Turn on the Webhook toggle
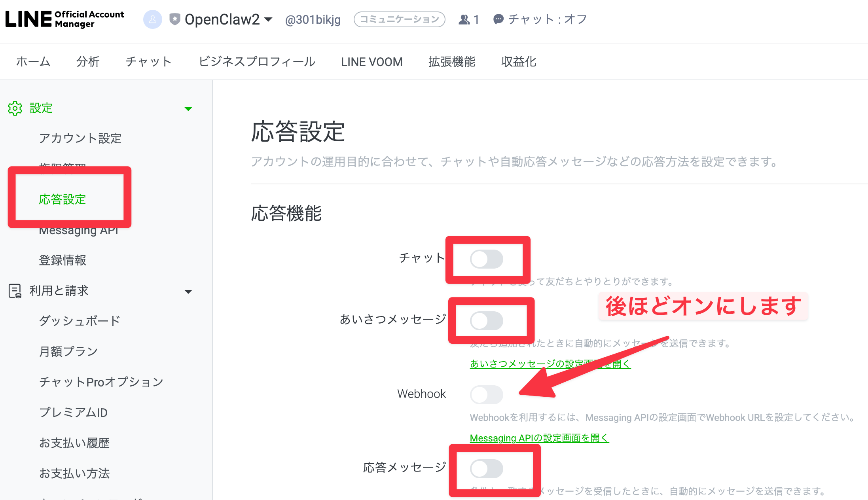The width and height of the screenshot is (868, 500). (486, 394)
